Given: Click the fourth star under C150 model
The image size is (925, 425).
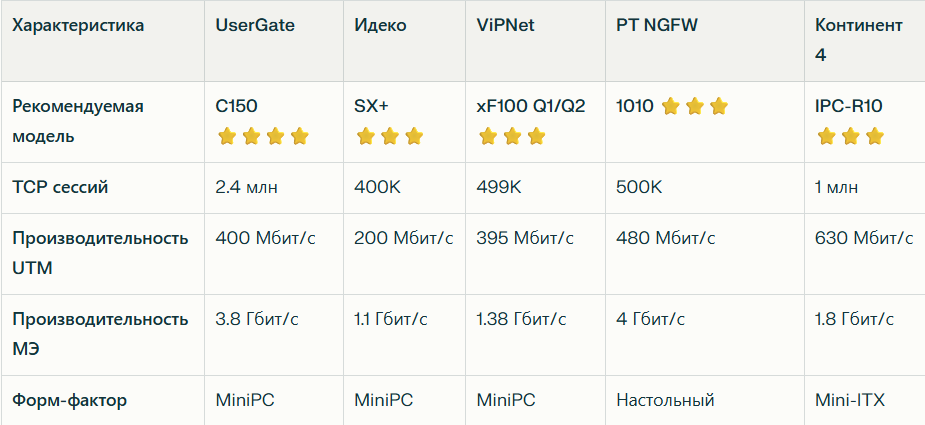Looking at the screenshot, I should (299, 137).
